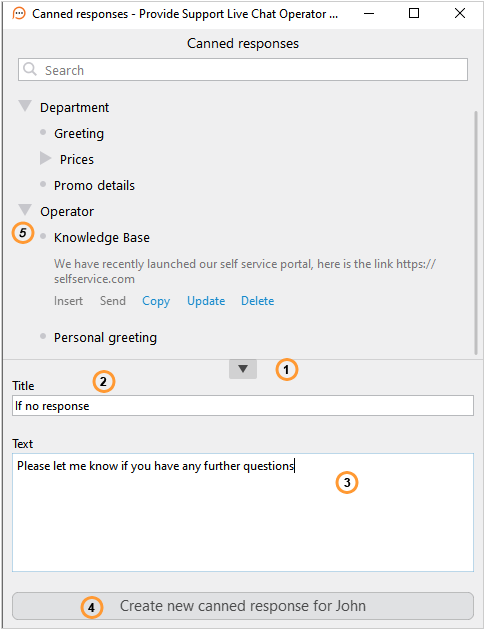Image resolution: width=485 pixels, height=630 pixels.
Task: Click the Operator label
Action: click(x=67, y=212)
